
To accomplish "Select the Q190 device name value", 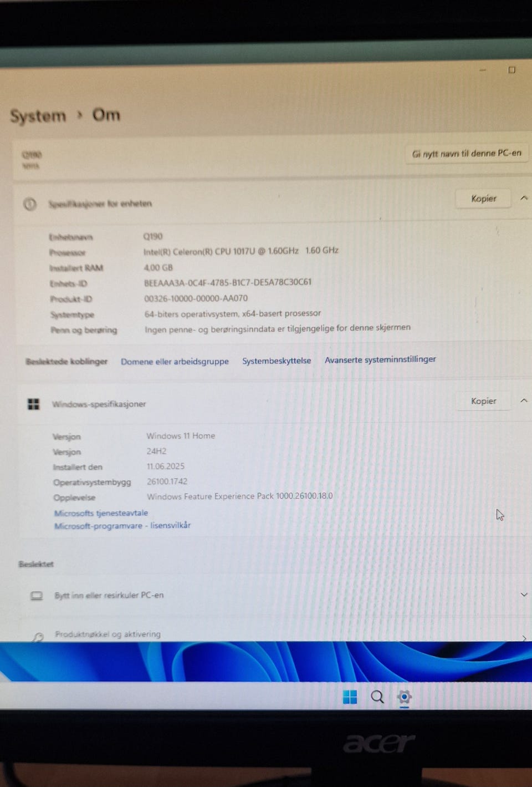I will 153,236.
